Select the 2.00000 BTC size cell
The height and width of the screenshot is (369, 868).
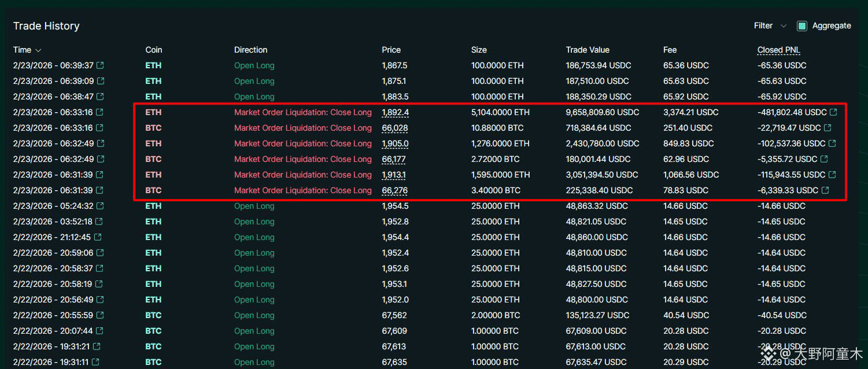point(495,315)
